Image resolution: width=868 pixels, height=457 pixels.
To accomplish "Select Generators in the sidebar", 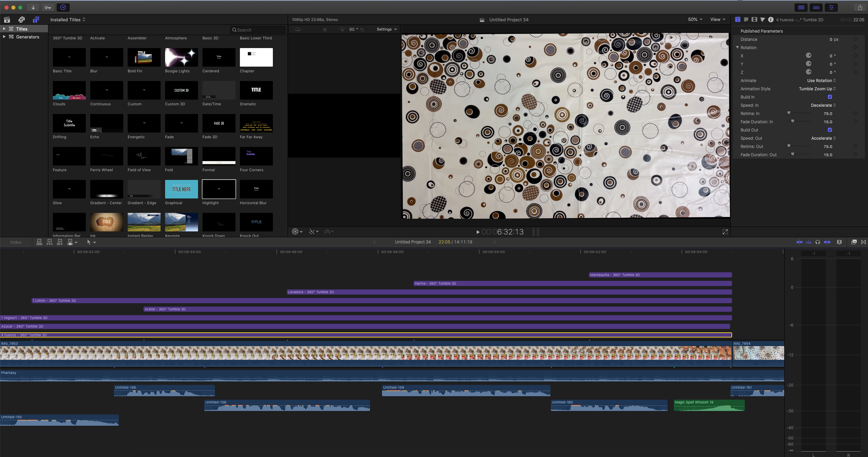I will (27, 37).
